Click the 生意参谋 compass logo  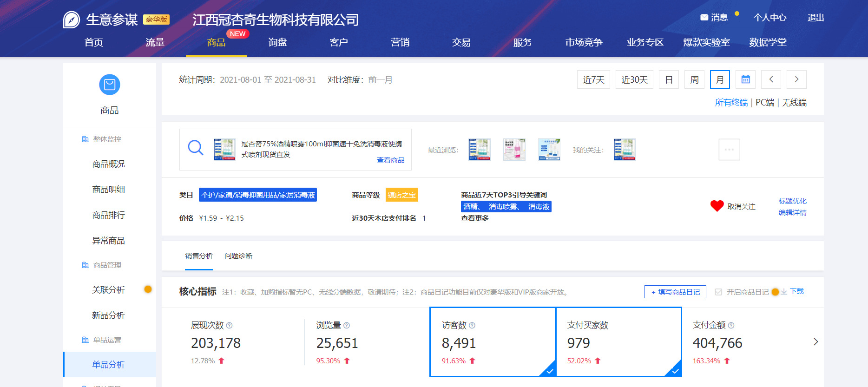click(72, 20)
